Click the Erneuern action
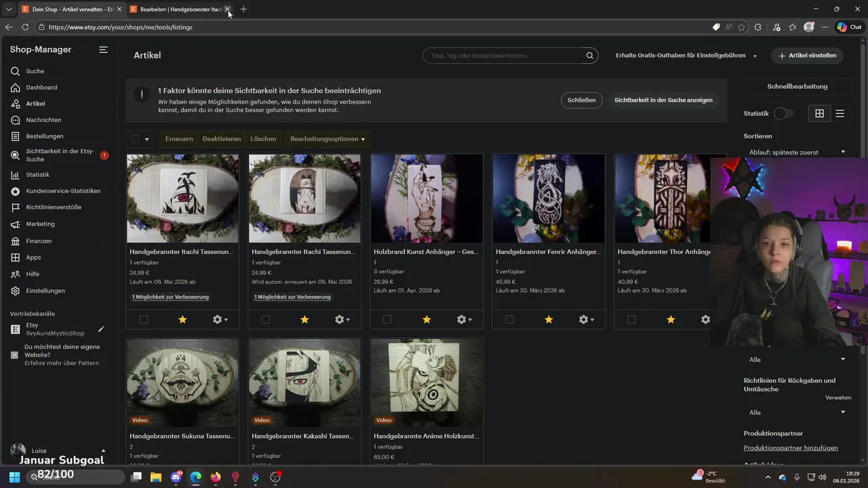This screenshot has width=868, height=488. pos(179,139)
